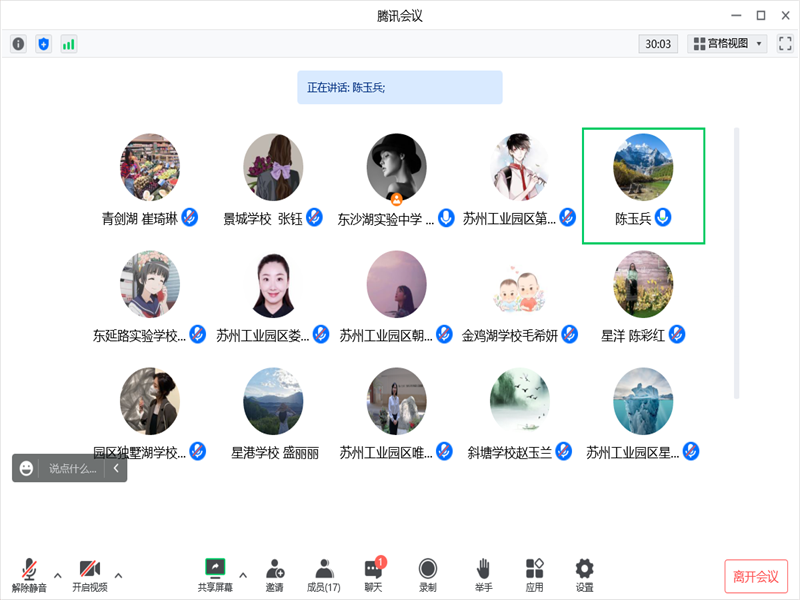Open the 聊天 chat panel
This screenshot has height=600, width=800.
coord(374,575)
